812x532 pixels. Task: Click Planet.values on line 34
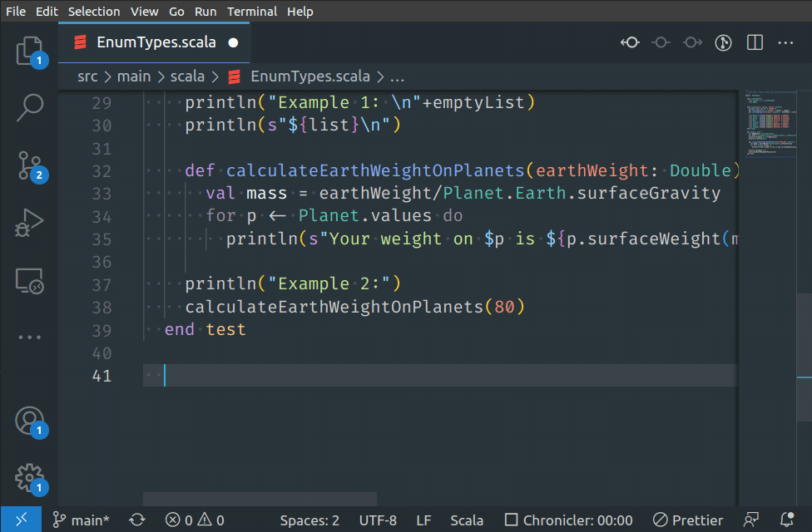365,216
